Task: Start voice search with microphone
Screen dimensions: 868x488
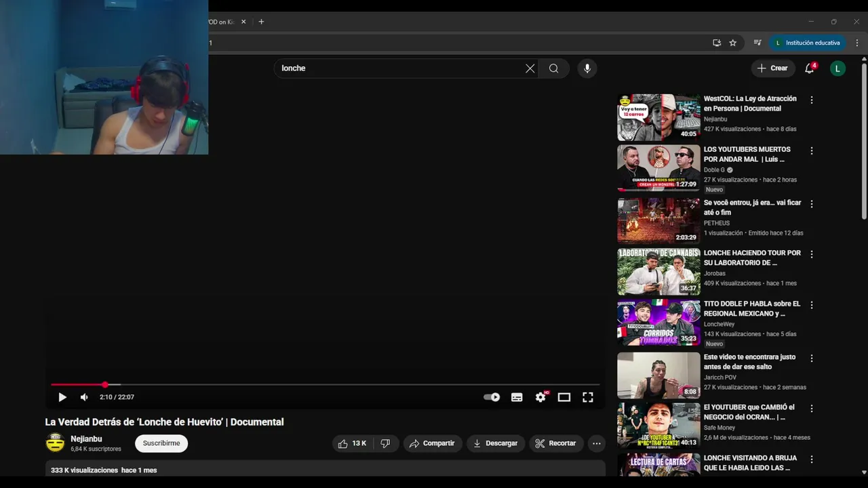Action: pyautogui.click(x=587, y=68)
